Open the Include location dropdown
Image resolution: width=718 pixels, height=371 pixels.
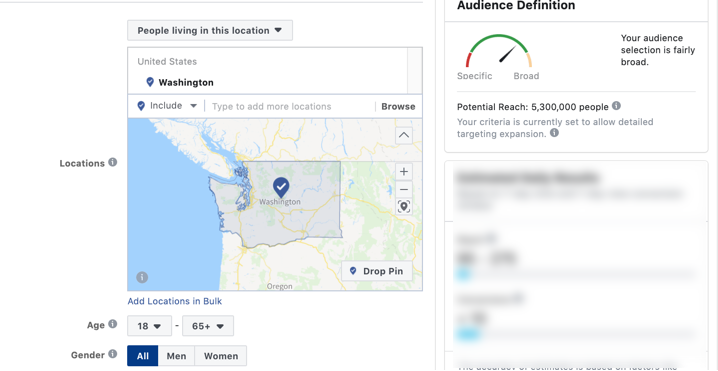point(167,106)
